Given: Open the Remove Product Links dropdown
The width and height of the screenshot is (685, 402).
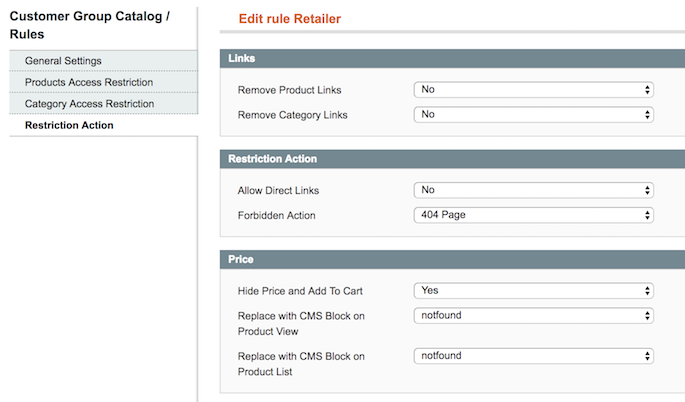Looking at the screenshot, I should pyautogui.click(x=533, y=90).
